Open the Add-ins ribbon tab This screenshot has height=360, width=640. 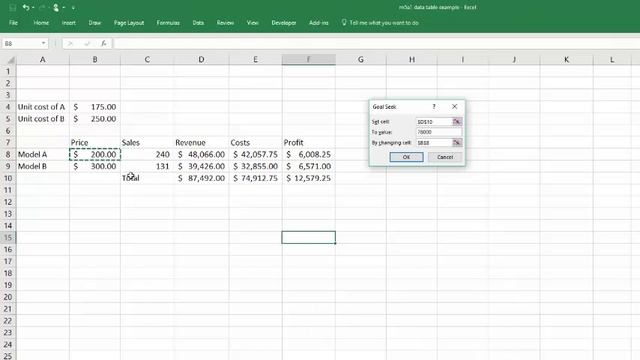click(x=319, y=23)
